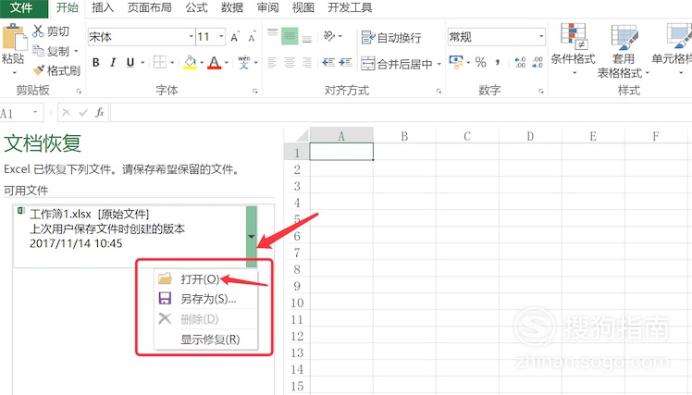The image size is (692, 395).
Task: Switch to the 插入 Insert tab
Action: click(x=102, y=8)
